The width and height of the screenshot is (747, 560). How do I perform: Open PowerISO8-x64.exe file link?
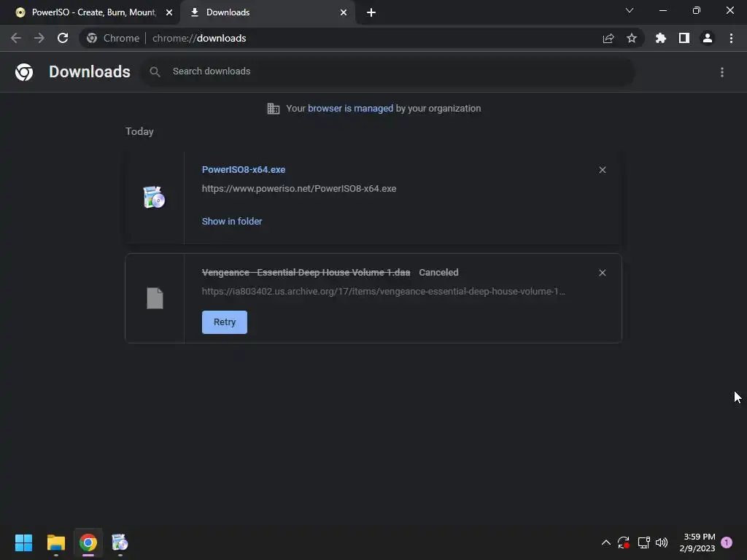point(244,169)
